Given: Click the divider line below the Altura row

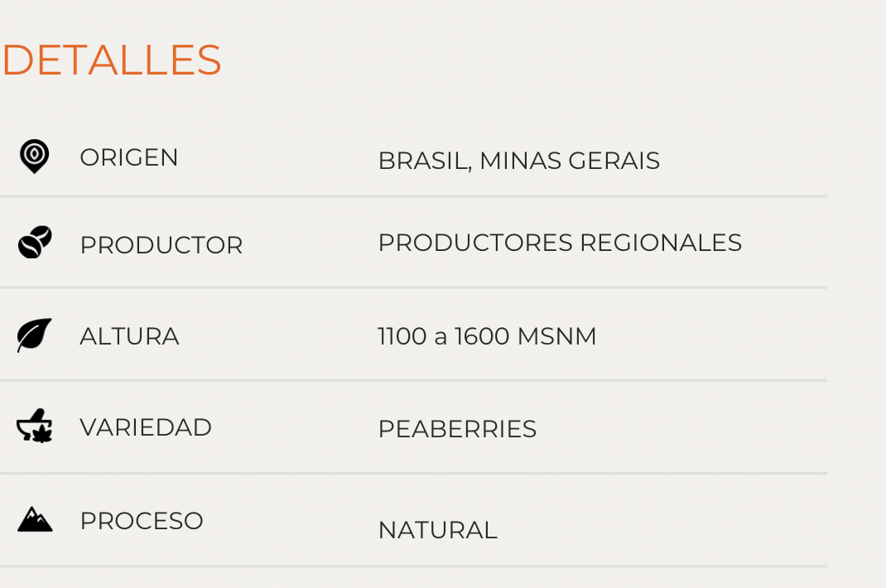Looking at the screenshot, I should coord(414,380).
